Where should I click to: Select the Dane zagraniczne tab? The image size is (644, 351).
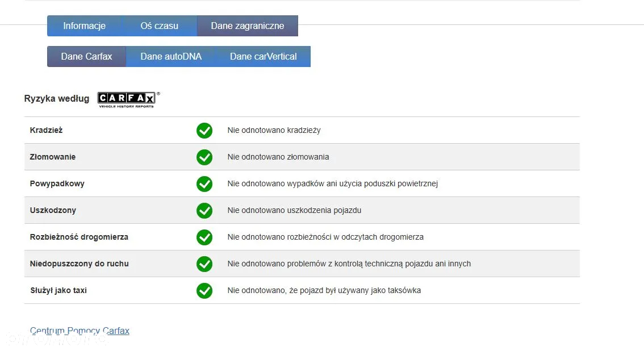point(247,26)
